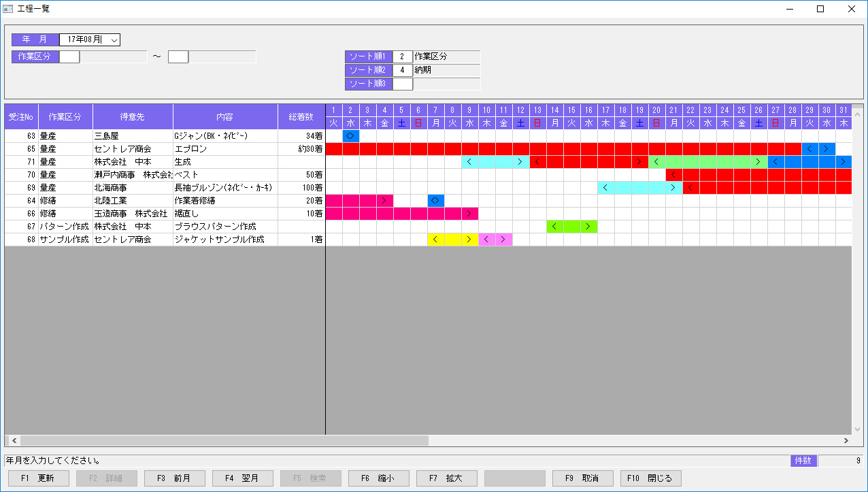Image resolution: width=868 pixels, height=492 pixels.
Task: Click the pink bar in the 裾直し row
Action: [402, 214]
